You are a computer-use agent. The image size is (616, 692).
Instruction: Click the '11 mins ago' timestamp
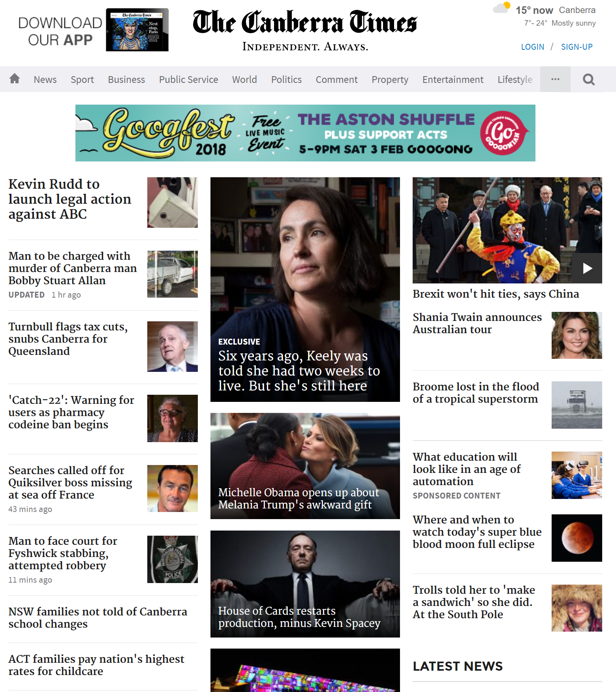point(30,580)
